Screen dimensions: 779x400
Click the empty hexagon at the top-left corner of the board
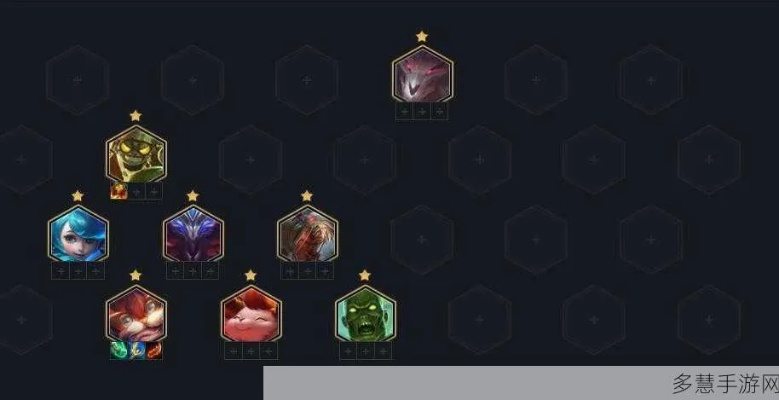78,80
